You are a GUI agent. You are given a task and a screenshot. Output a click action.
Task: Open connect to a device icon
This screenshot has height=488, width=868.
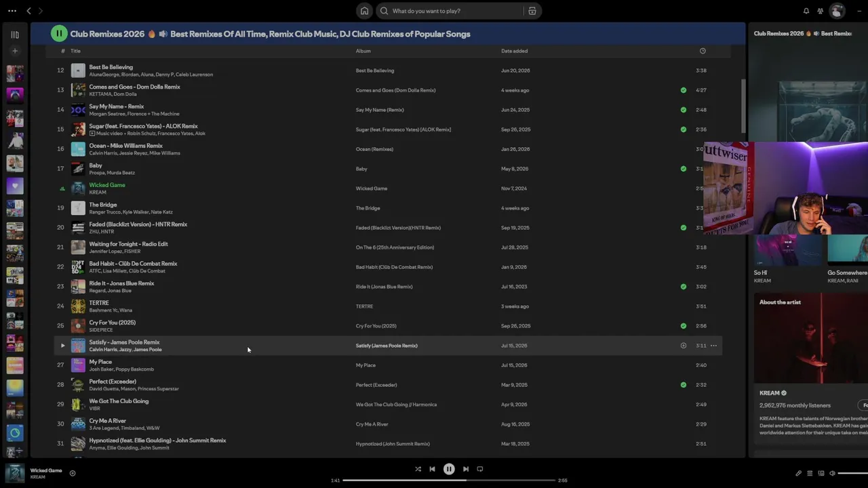821,473
